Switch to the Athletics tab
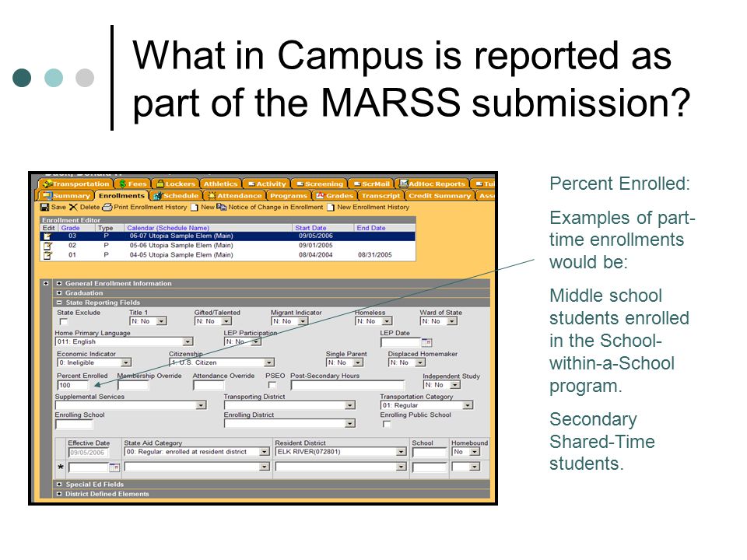This screenshot has height=560, width=747. (220, 184)
